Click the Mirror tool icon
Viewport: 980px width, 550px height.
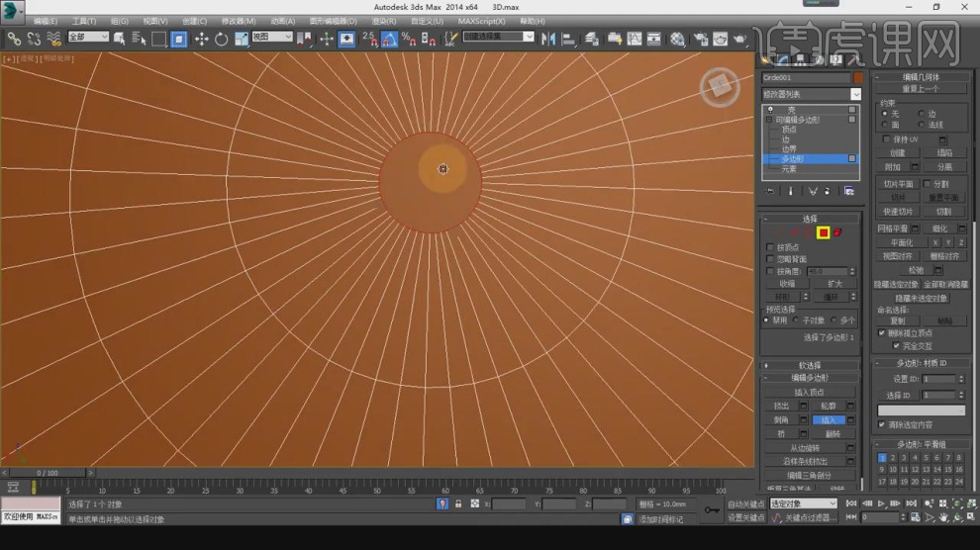click(548, 39)
